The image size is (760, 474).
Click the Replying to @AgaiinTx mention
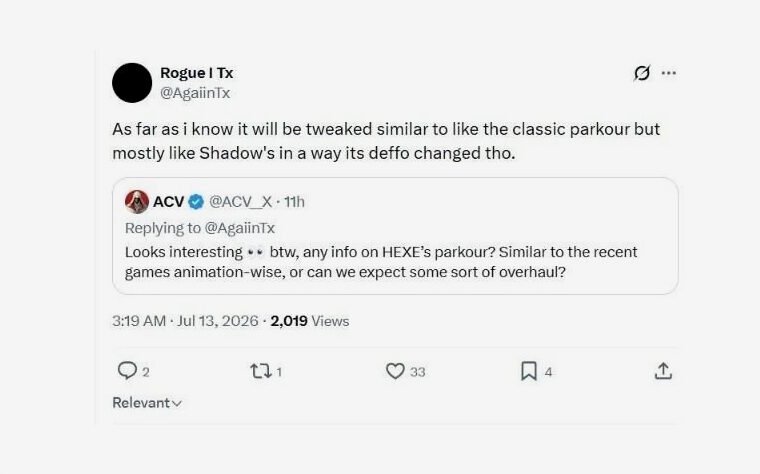pos(239,228)
